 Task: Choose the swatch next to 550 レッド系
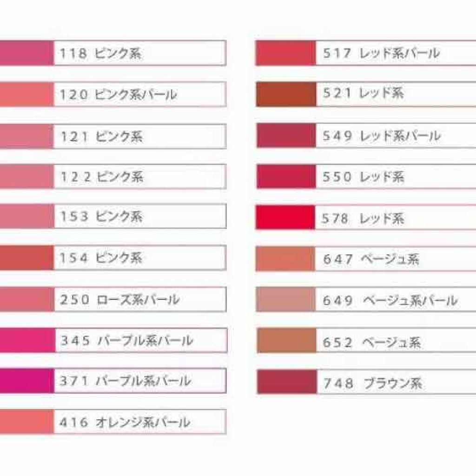tap(285, 177)
